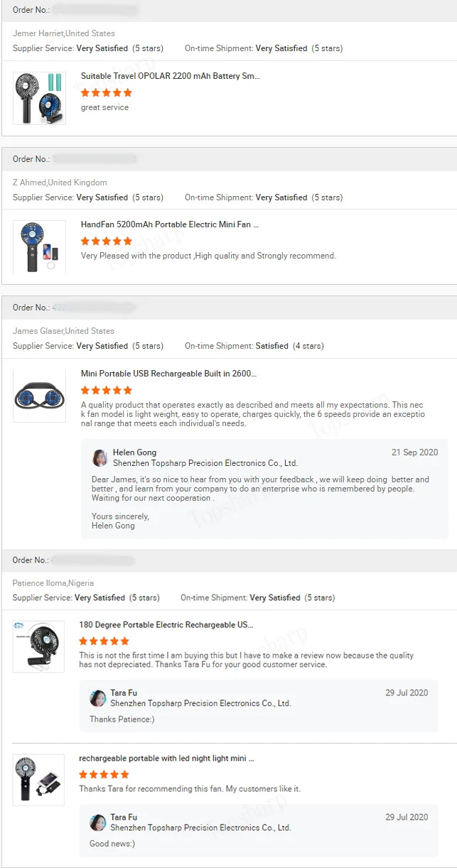
Task: Click star rating of James Glaser's neck fan review
Action: [x=107, y=390]
